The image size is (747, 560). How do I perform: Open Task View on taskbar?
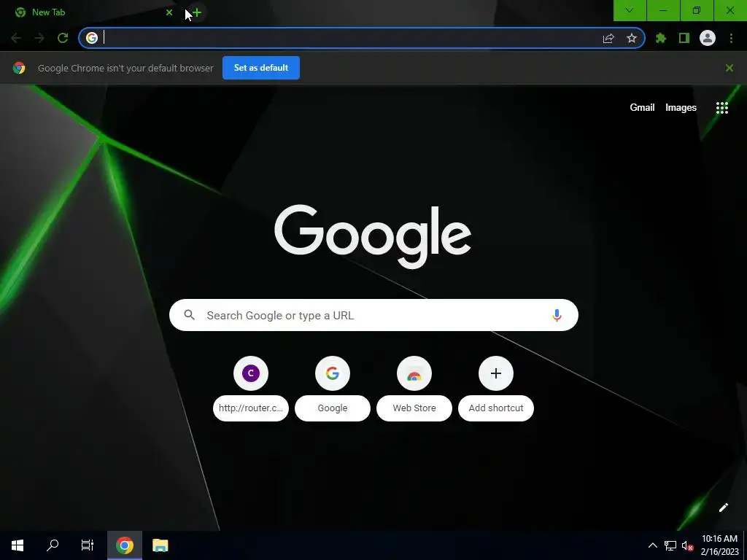pos(88,545)
